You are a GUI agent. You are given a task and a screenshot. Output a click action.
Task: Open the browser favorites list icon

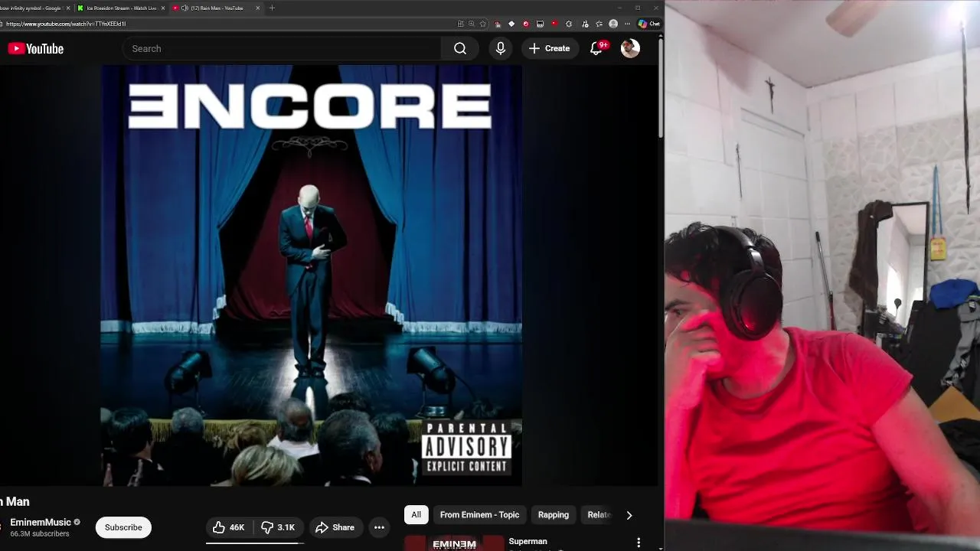click(599, 24)
